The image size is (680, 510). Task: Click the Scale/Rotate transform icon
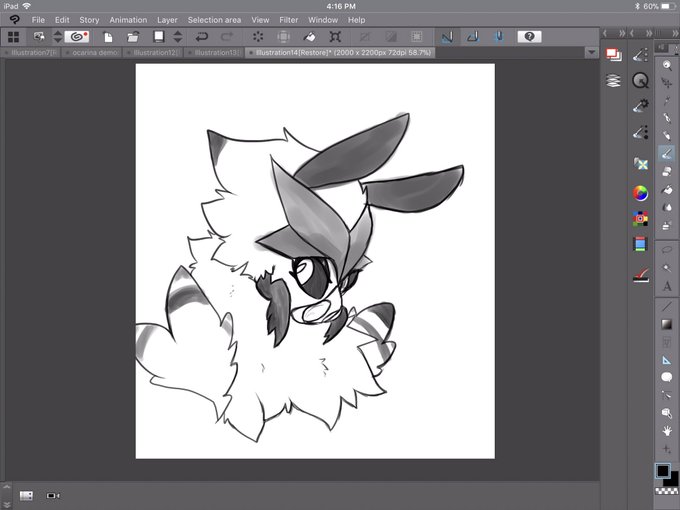(x=335, y=37)
